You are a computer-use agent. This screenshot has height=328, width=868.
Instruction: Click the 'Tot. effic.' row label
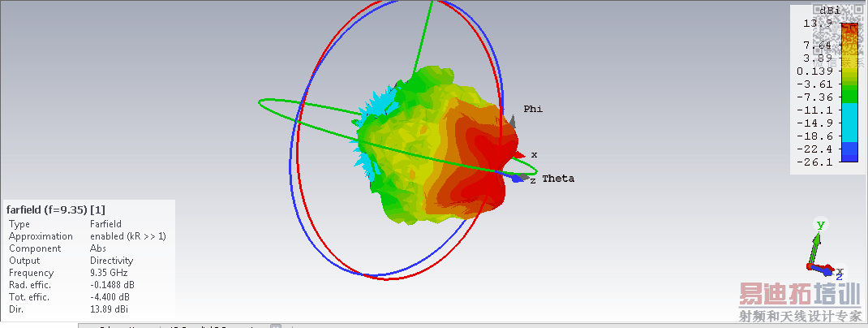pyautogui.click(x=29, y=297)
